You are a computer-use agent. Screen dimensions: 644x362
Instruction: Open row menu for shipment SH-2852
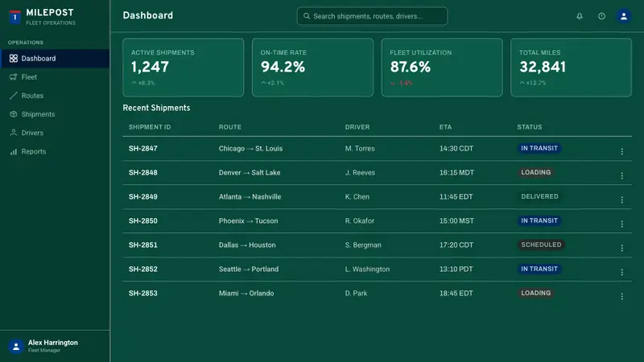click(621, 272)
